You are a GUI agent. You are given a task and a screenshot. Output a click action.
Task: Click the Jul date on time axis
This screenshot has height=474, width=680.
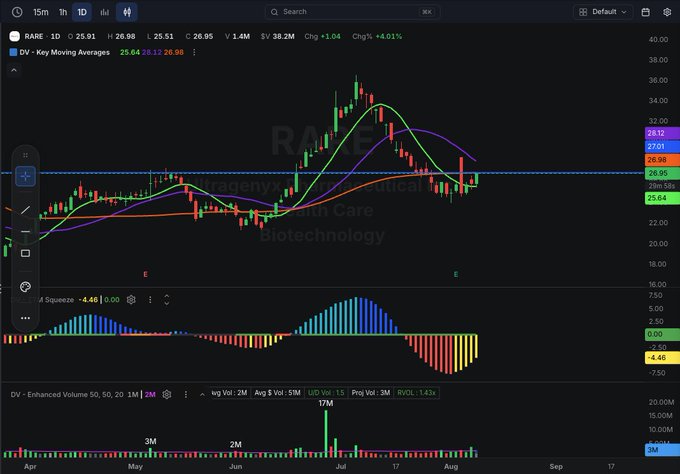click(341, 467)
